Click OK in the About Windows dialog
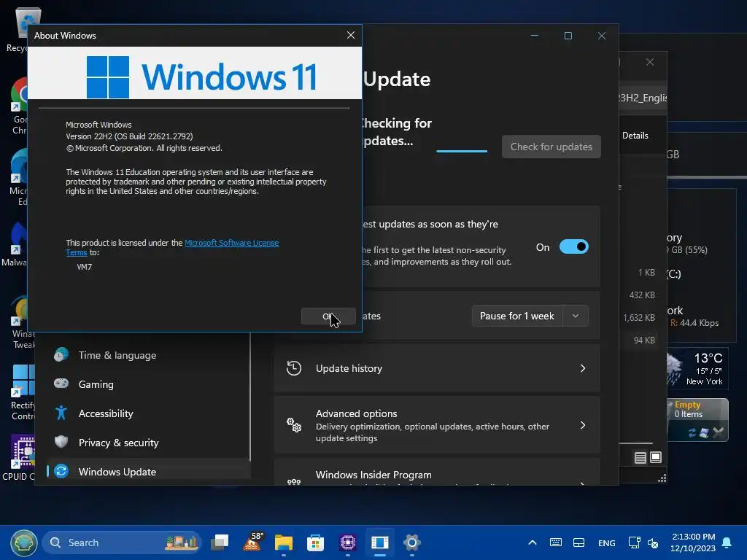This screenshot has width=747, height=560. coord(328,316)
